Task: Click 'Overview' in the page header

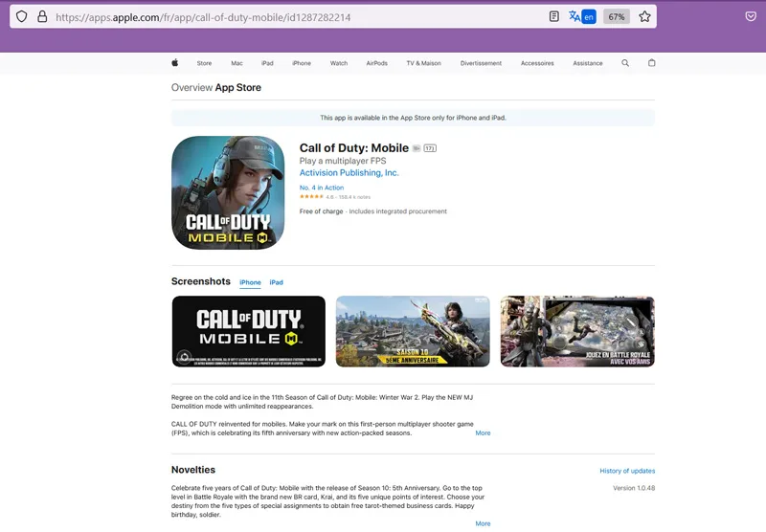Action: 192,87
